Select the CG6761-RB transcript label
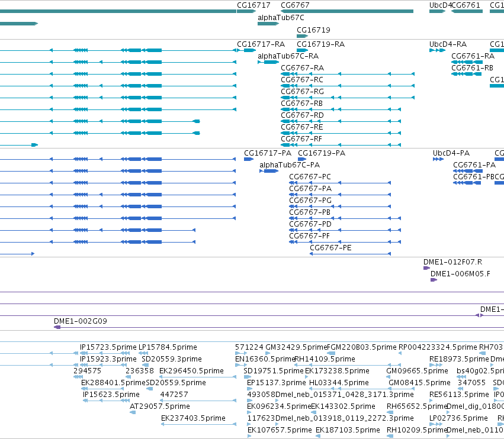 (472, 68)
